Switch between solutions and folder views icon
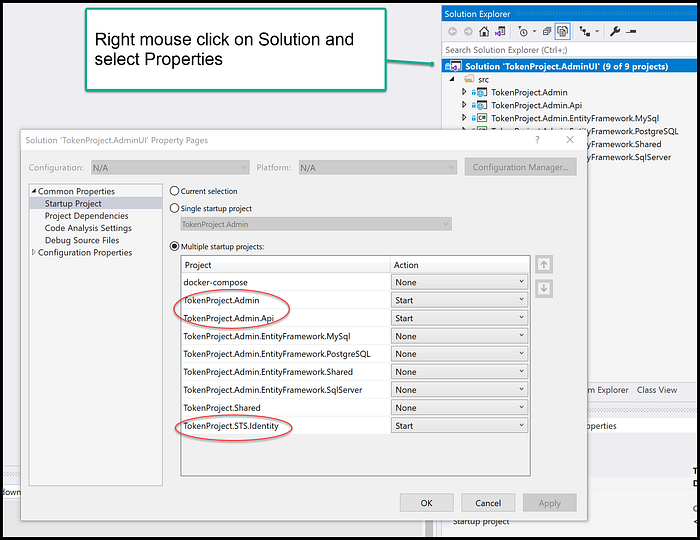This screenshot has height=540, width=700. pyautogui.click(x=500, y=32)
